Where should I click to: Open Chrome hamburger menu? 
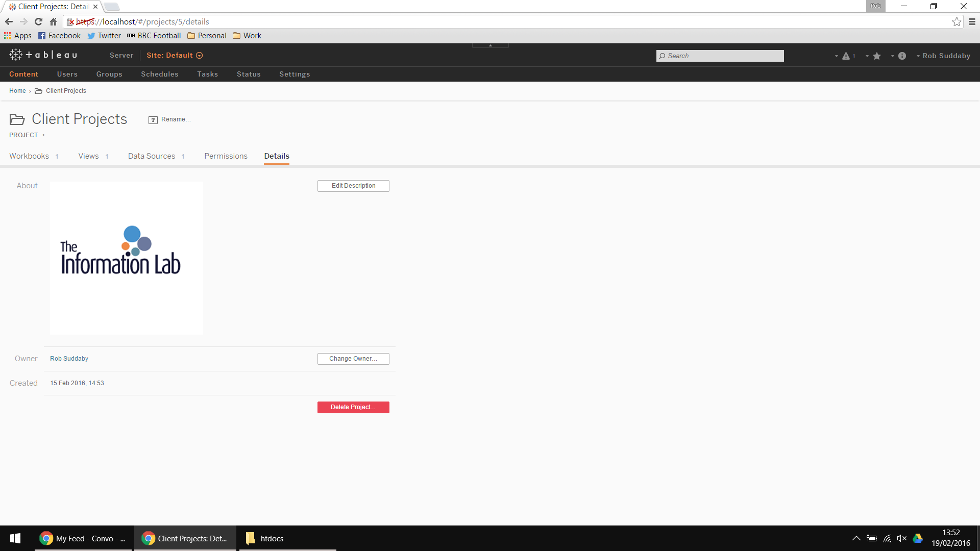click(x=972, y=22)
